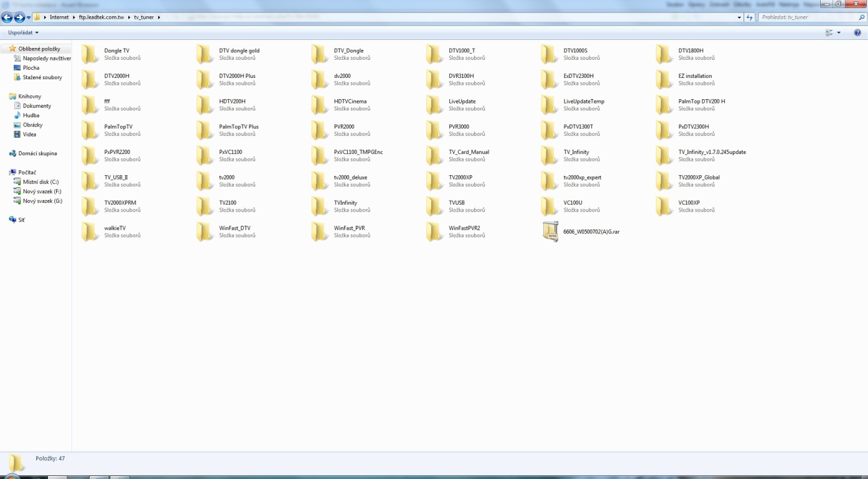Image resolution: width=868 pixels, height=479 pixels.
Task: Select the TV2000XP_Global folder icon
Action: 664,181
